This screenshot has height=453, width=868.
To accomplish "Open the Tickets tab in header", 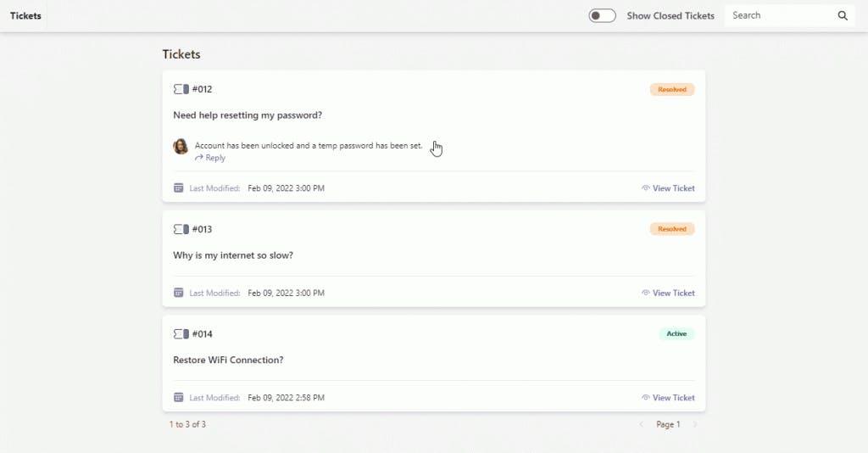I will click(25, 15).
